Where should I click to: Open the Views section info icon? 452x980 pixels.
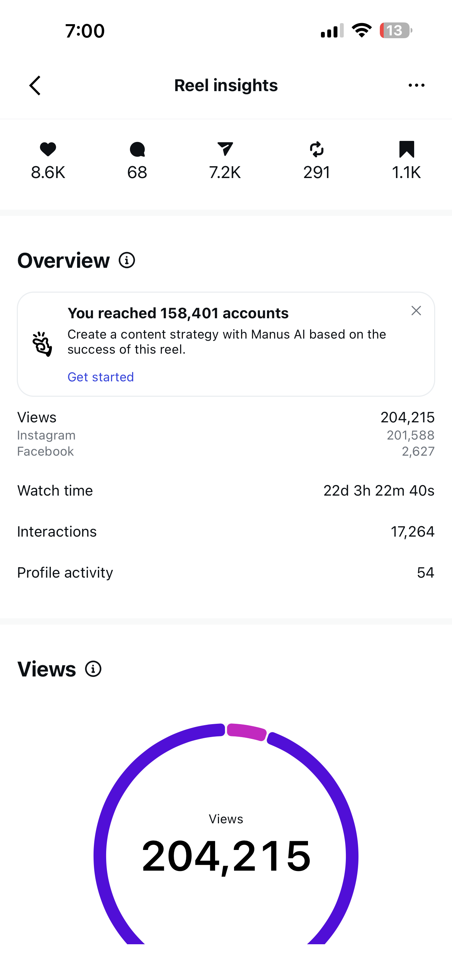click(93, 669)
